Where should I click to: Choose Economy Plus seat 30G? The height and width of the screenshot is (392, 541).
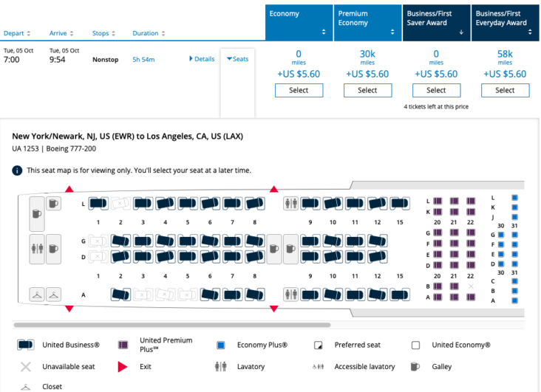(x=501, y=235)
